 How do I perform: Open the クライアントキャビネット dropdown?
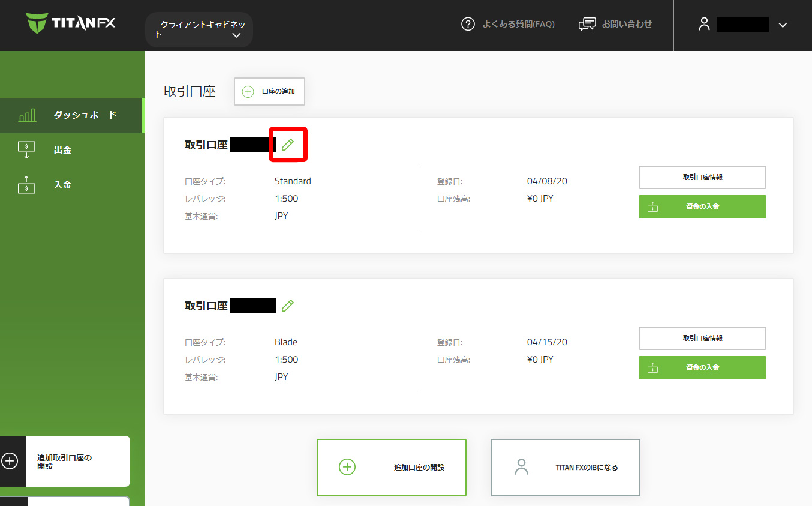coord(199,29)
